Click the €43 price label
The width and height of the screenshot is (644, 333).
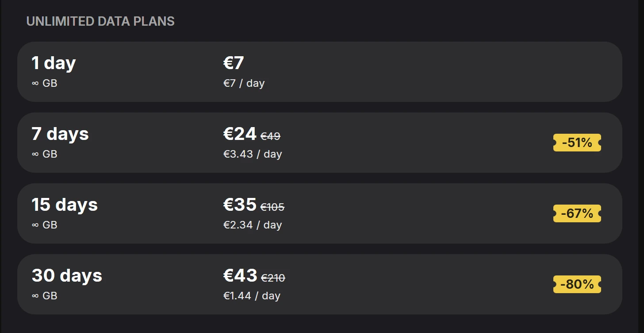coord(240,275)
